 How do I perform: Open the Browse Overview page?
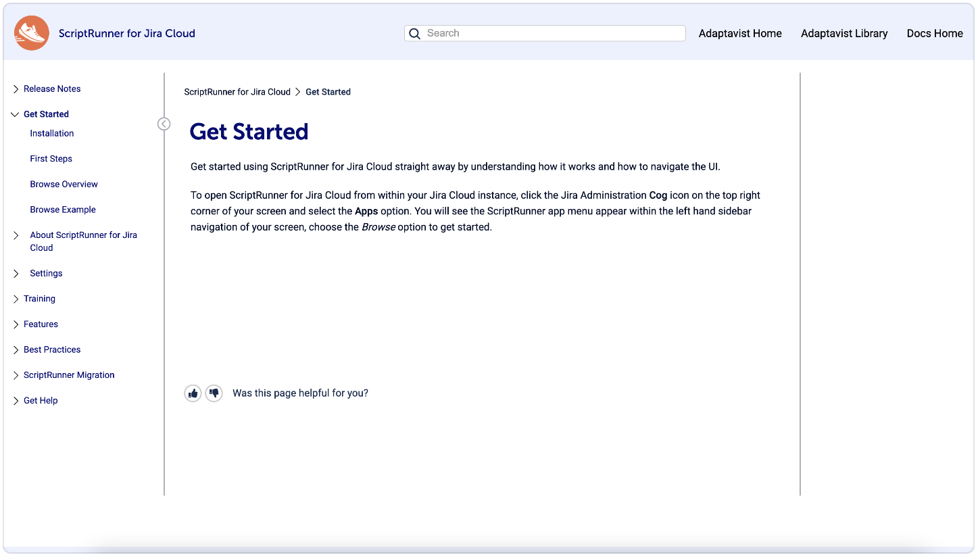tap(64, 184)
